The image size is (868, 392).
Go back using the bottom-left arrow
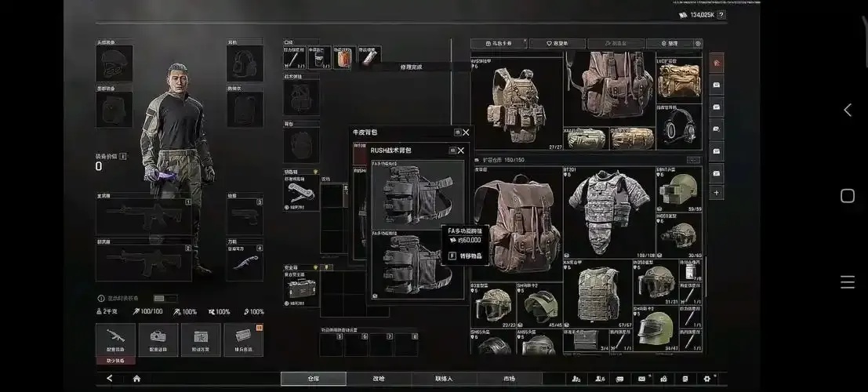pyautogui.click(x=110, y=379)
